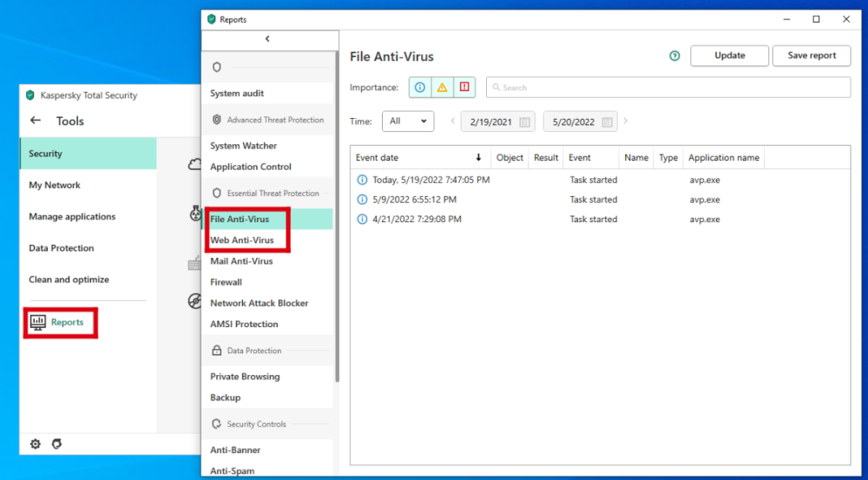Go to the previous time period arrow

coord(452,122)
